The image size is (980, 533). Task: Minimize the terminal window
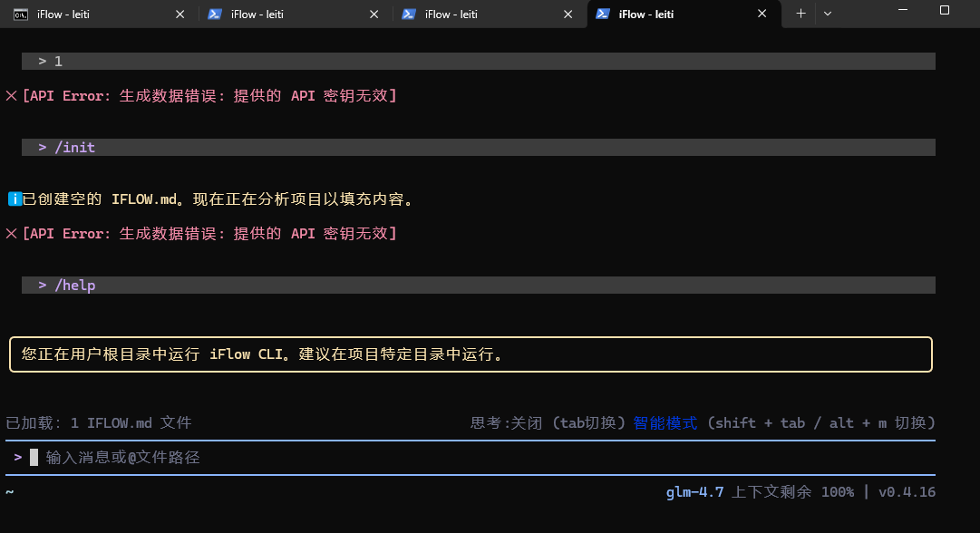click(x=902, y=11)
